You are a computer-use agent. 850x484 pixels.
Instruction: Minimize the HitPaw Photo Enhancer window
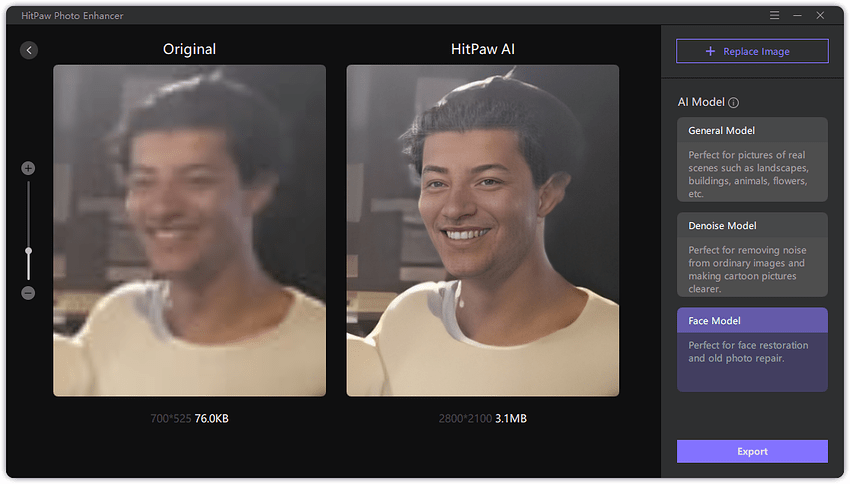pos(799,16)
